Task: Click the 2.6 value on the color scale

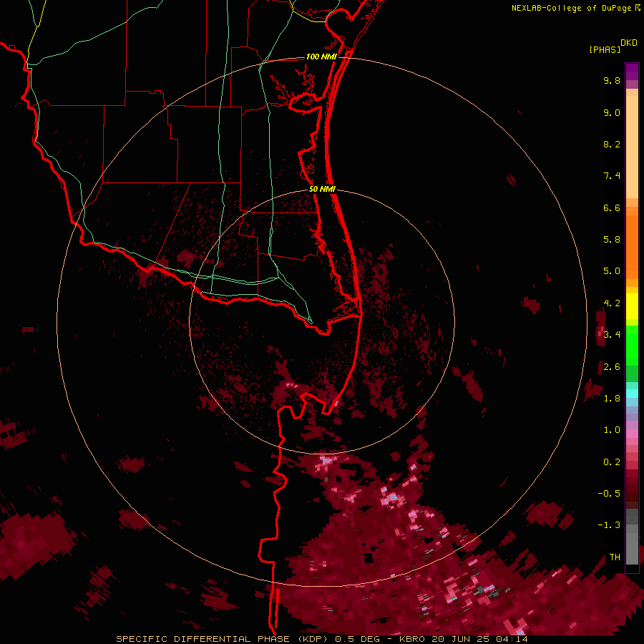Action: pyautogui.click(x=612, y=367)
